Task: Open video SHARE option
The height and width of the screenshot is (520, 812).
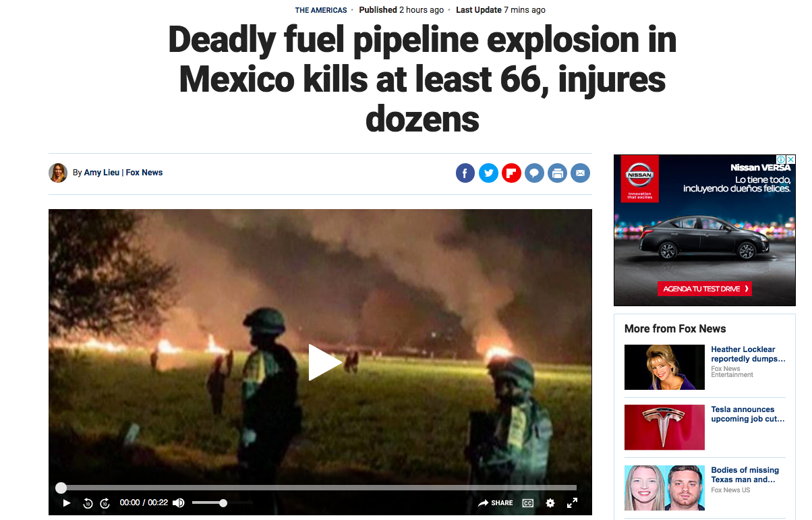Action: (x=496, y=503)
